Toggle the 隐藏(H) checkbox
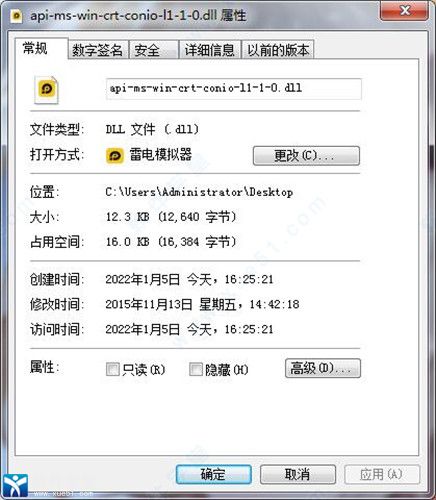436x500 pixels. click(x=195, y=369)
